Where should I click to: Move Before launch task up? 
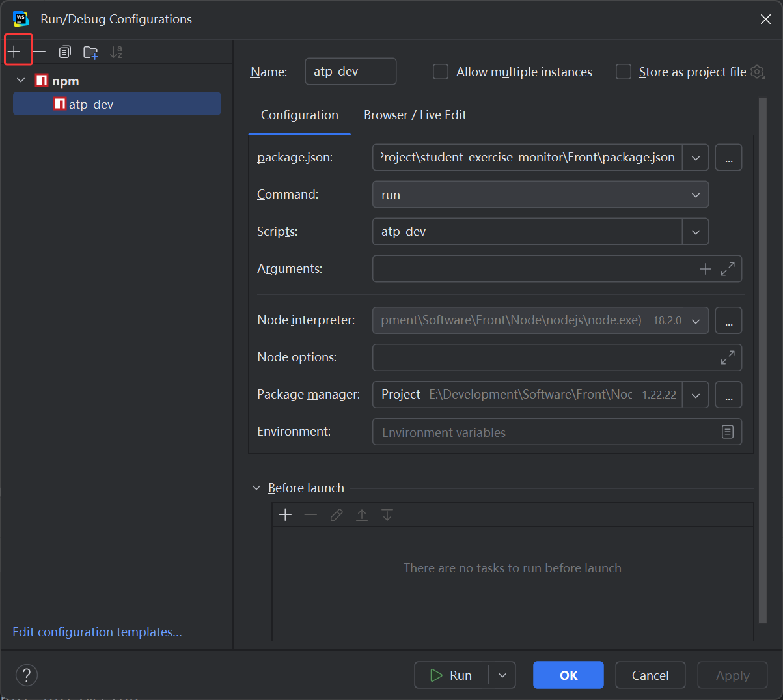362,515
